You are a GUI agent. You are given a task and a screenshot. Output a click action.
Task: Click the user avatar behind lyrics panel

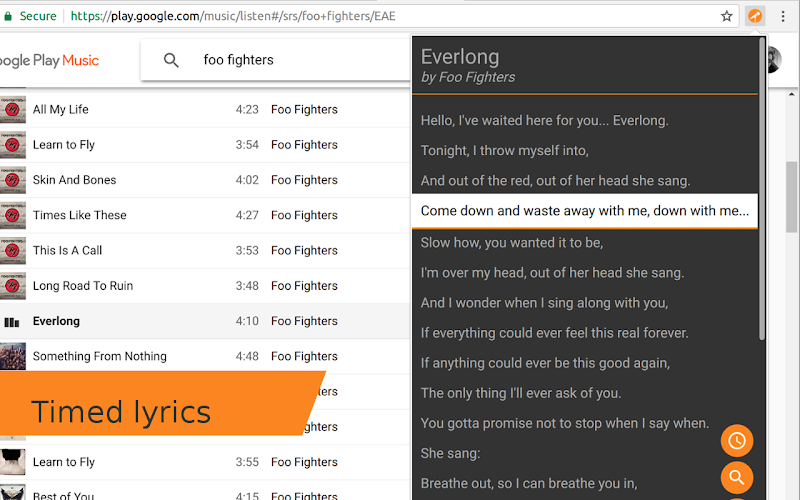click(773, 60)
